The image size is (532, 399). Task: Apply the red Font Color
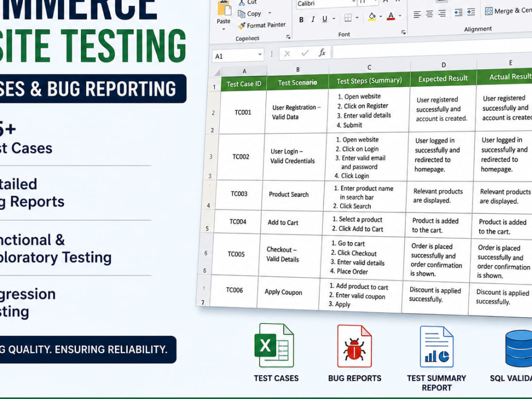pos(391,16)
